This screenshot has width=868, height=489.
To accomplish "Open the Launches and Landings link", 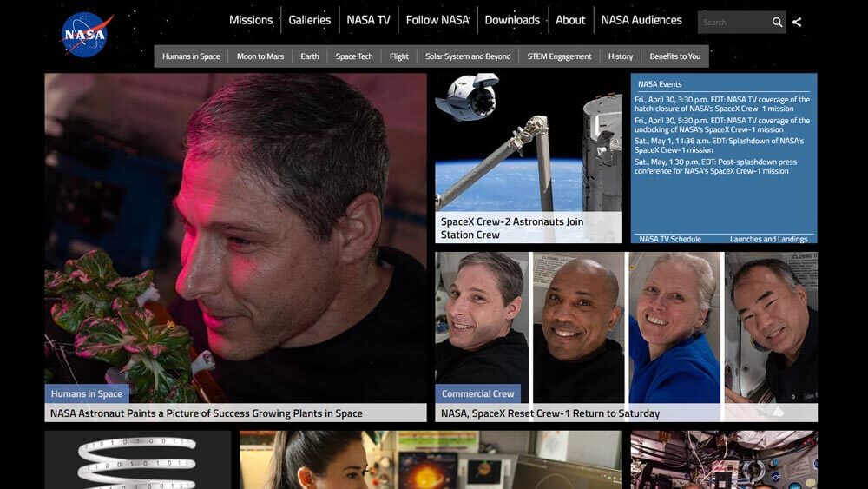I will pyautogui.click(x=768, y=239).
